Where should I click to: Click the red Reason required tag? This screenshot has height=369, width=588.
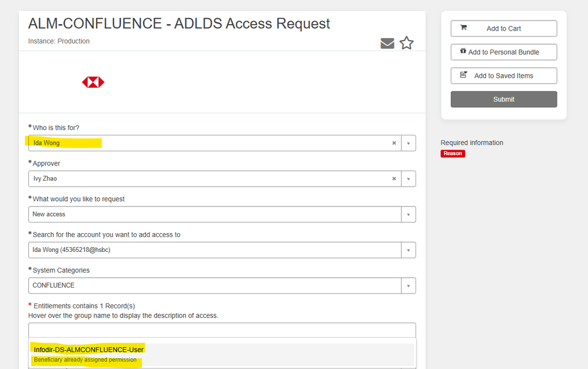[453, 154]
